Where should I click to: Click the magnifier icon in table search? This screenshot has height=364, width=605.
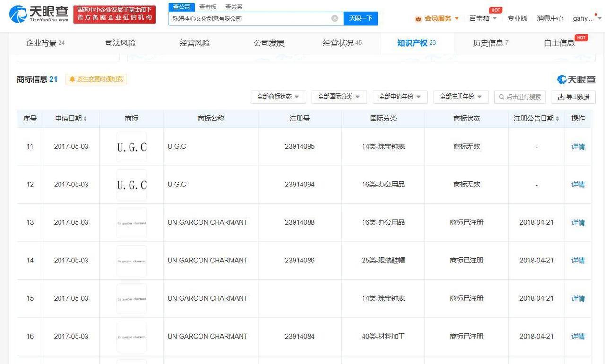click(x=502, y=97)
